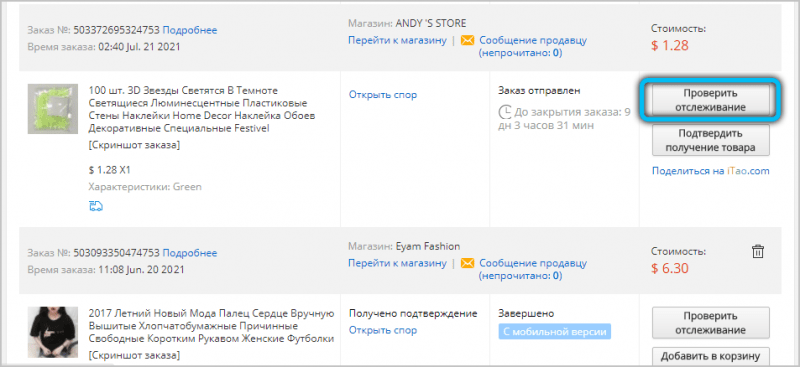This screenshot has width=800, height=367.
Task: View order screenshot for the T-shirt product
Action: click(x=134, y=355)
